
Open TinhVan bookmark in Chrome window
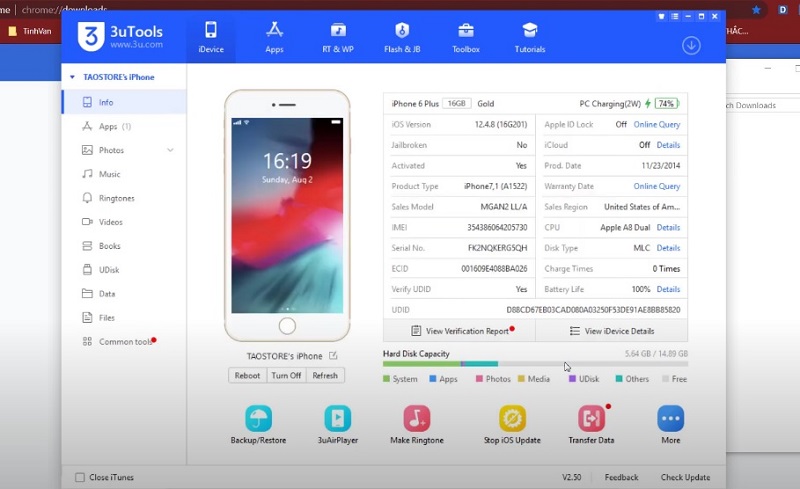(x=31, y=31)
